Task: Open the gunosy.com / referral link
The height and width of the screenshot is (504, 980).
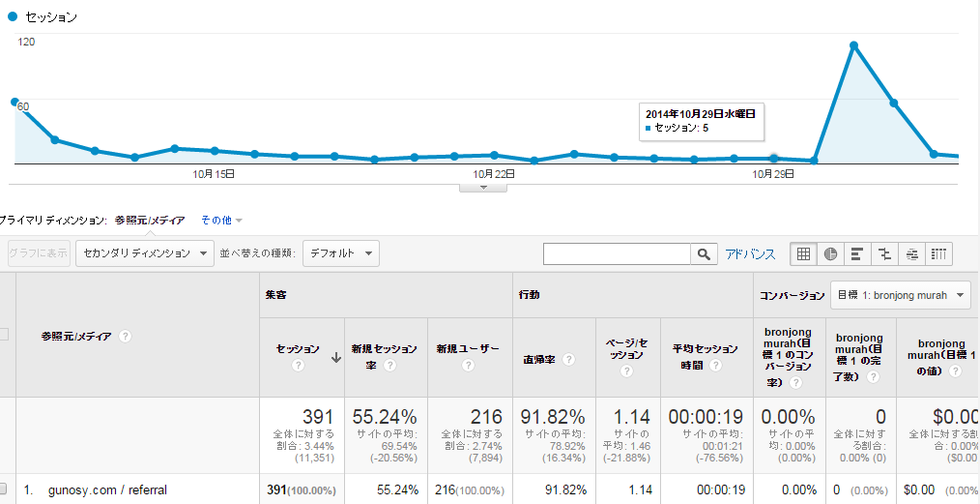Action: [x=107, y=490]
